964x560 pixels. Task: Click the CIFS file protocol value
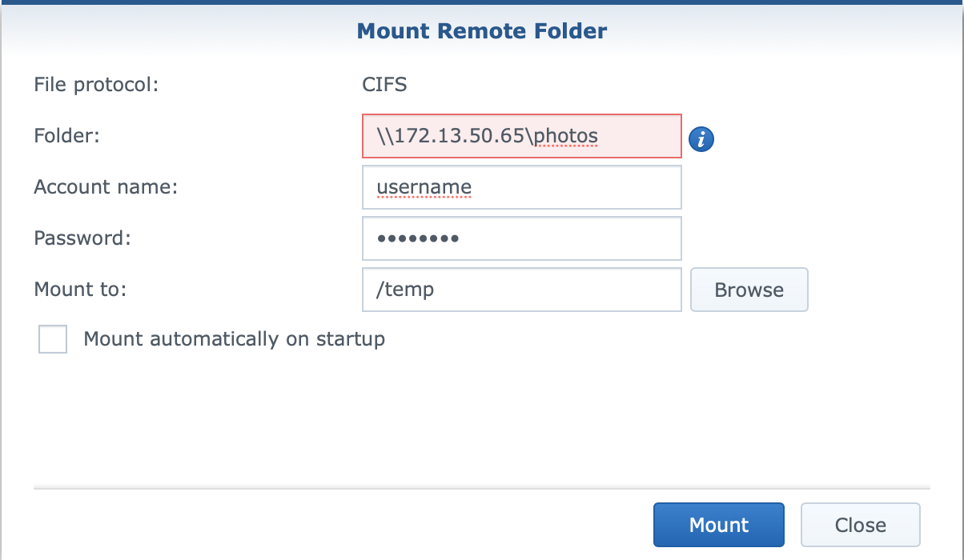[385, 84]
